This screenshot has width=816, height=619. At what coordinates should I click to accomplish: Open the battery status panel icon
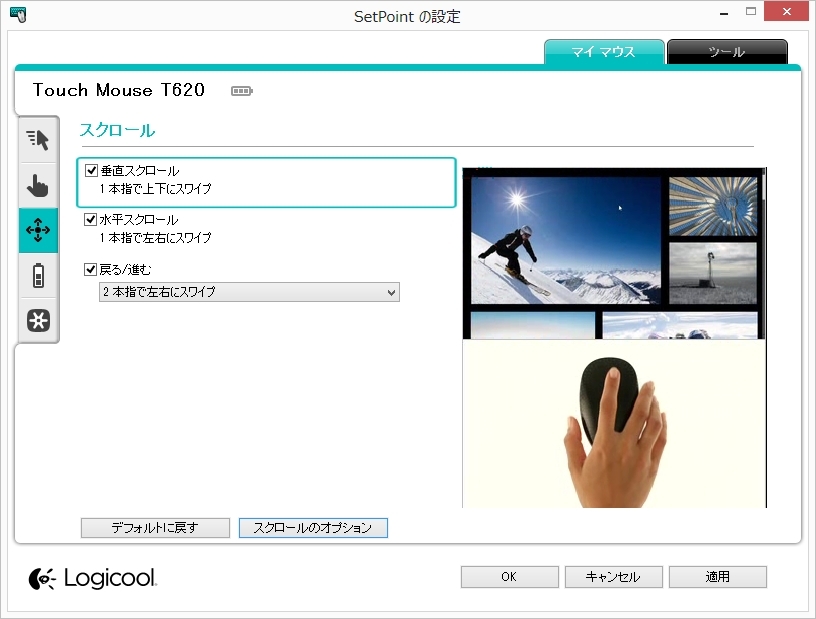pos(38,275)
